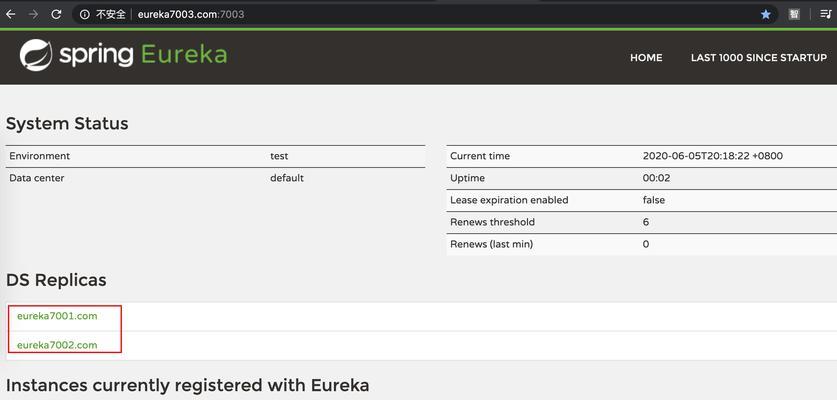
Task: Click the Lease expiration enabled value
Action: [653, 200]
